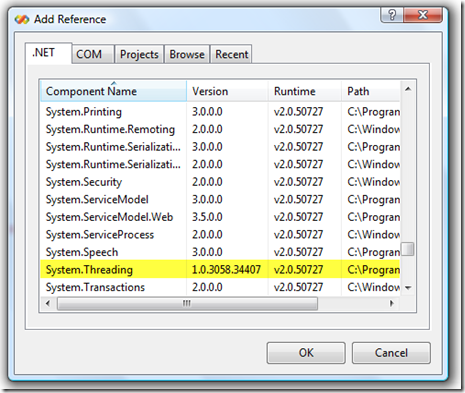Image resolution: width=465 pixels, height=393 pixels.
Task: Select the System.Security component
Action: (220, 182)
